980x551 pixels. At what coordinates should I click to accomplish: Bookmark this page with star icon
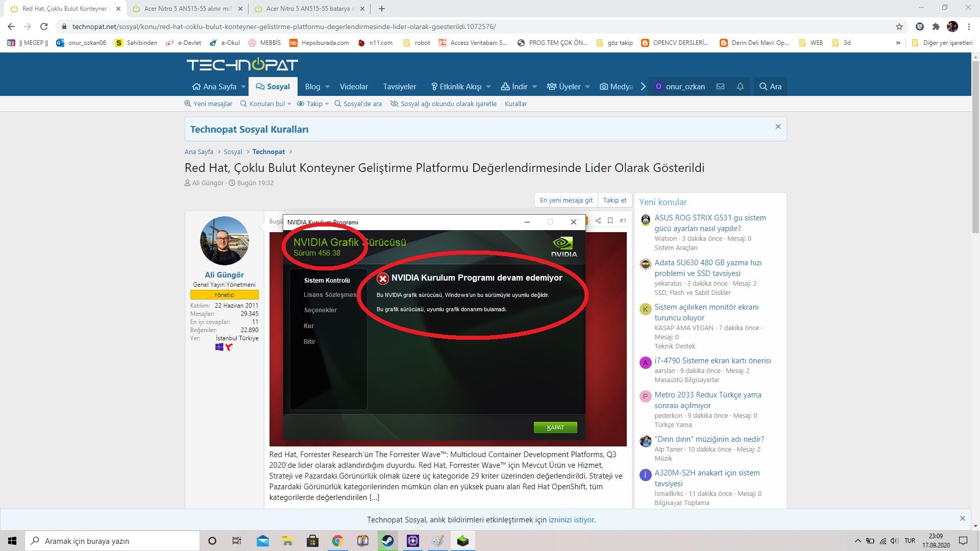tap(899, 27)
